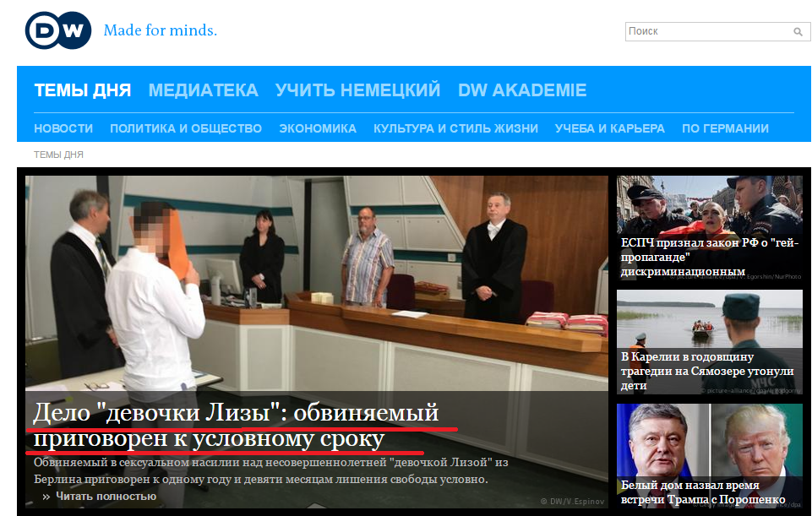This screenshot has height=516, width=812.
Task: Open the ТЕМЫ ДНЯ main tab
Action: [x=82, y=90]
